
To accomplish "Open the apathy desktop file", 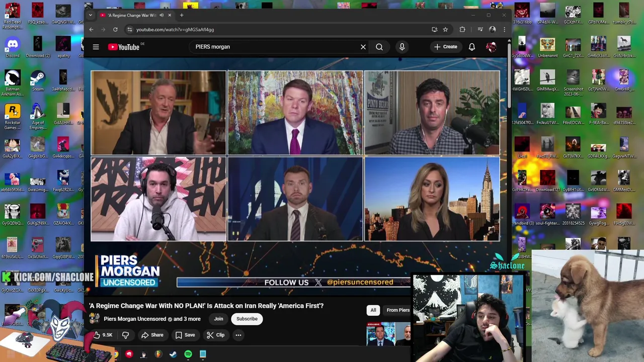I will point(63,47).
